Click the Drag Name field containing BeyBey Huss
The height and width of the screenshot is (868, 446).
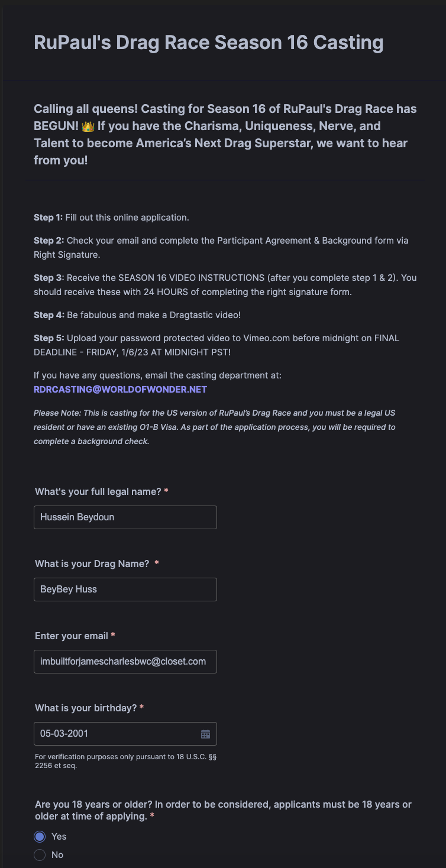click(x=125, y=590)
